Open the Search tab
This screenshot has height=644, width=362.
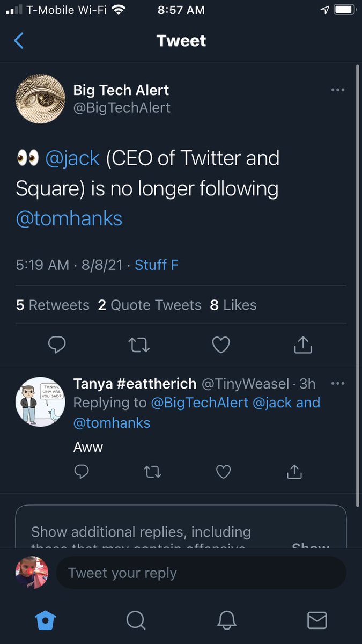pyautogui.click(x=136, y=620)
